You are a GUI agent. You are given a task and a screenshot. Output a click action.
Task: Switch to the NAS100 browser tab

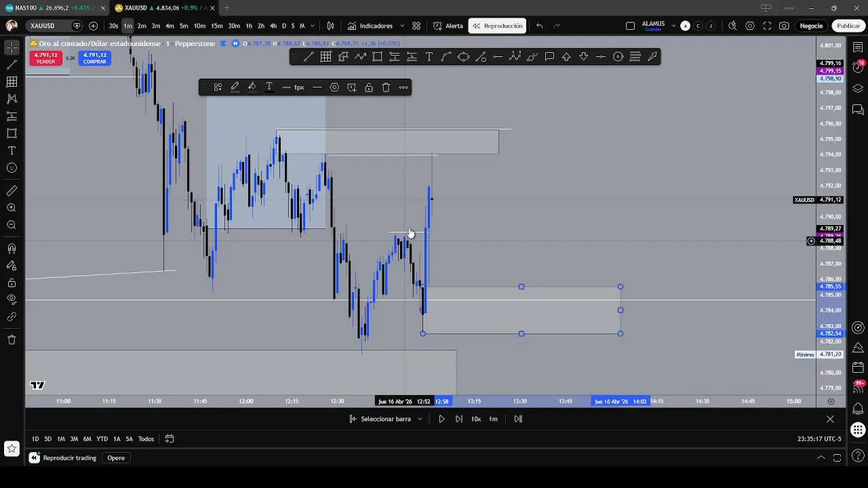[x=54, y=8]
